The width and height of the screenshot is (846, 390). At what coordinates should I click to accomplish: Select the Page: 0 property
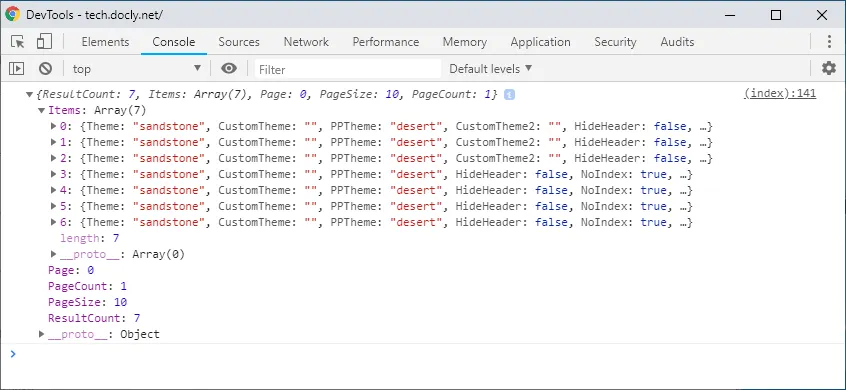(x=71, y=270)
